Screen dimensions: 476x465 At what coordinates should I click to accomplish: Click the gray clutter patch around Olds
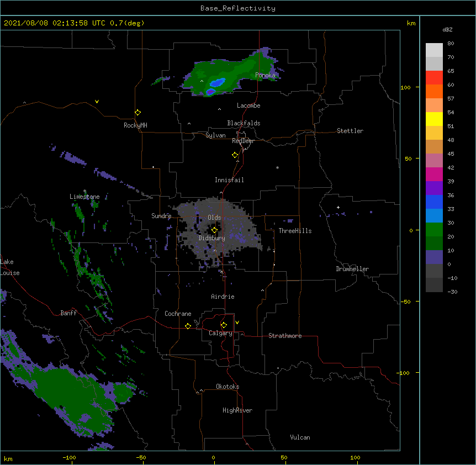[217, 231]
